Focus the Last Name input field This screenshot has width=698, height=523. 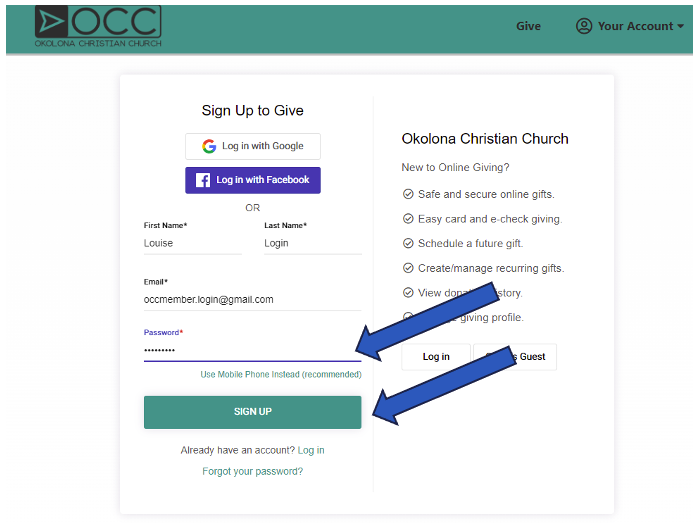tap(313, 243)
